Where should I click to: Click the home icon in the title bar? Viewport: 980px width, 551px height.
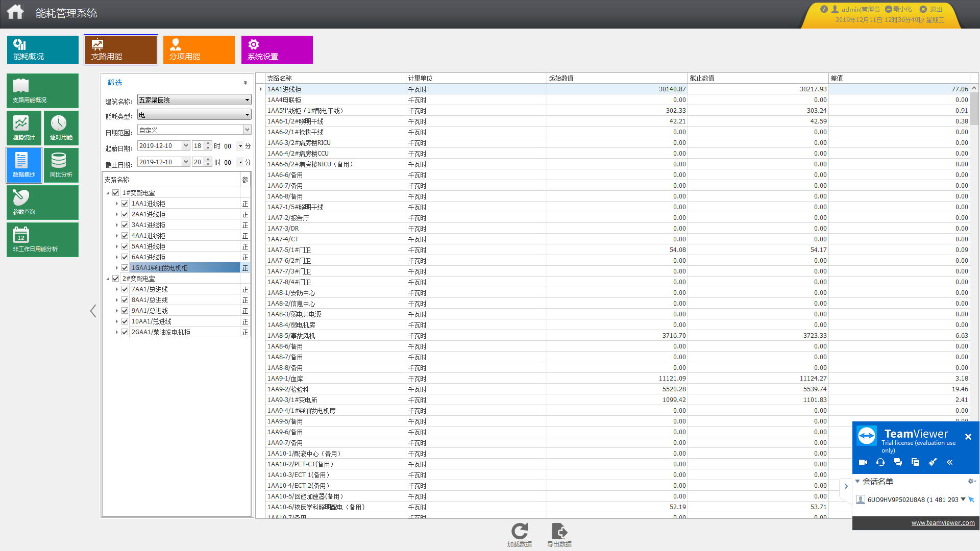click(15, 12)
